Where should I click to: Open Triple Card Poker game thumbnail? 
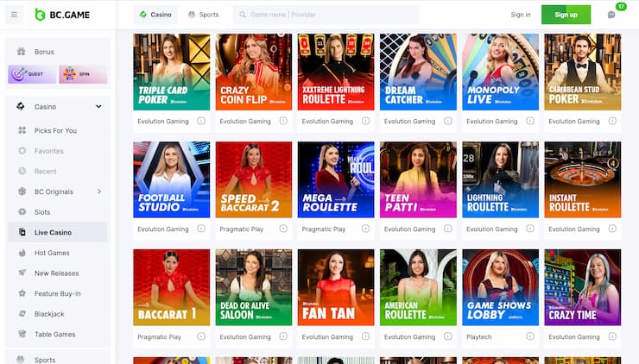point(172,72)
